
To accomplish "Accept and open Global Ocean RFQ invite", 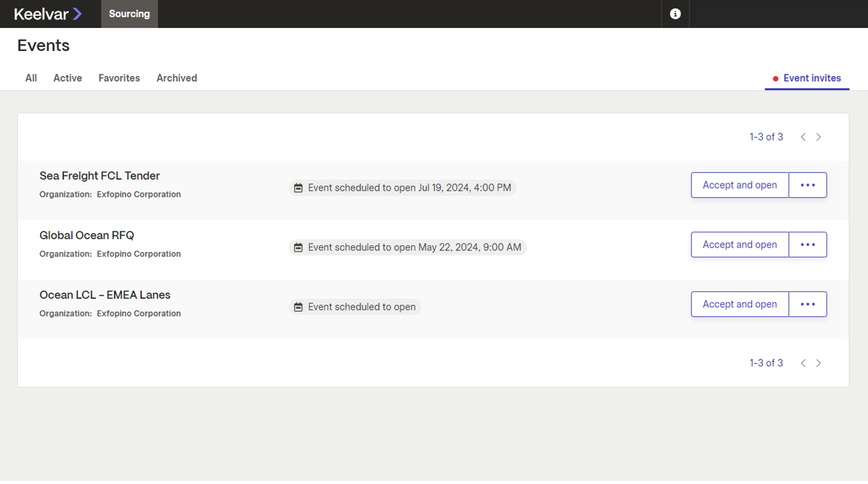I will coord(739,245).
